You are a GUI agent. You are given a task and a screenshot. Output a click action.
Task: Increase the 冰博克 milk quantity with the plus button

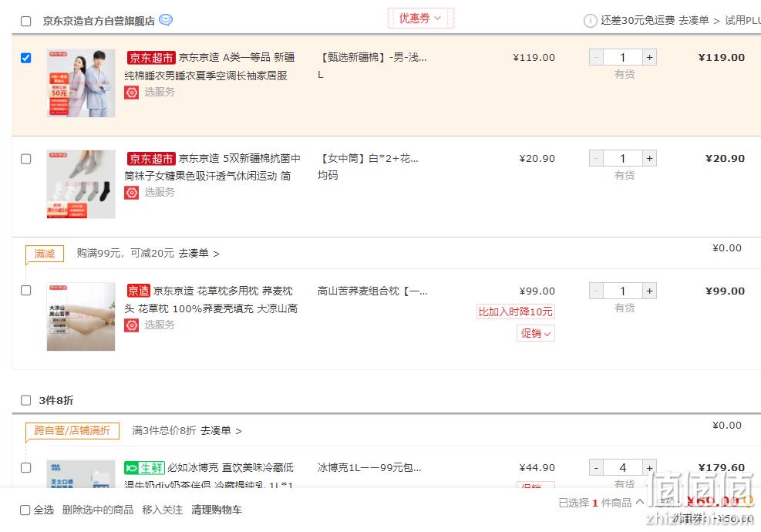(649, 468)
